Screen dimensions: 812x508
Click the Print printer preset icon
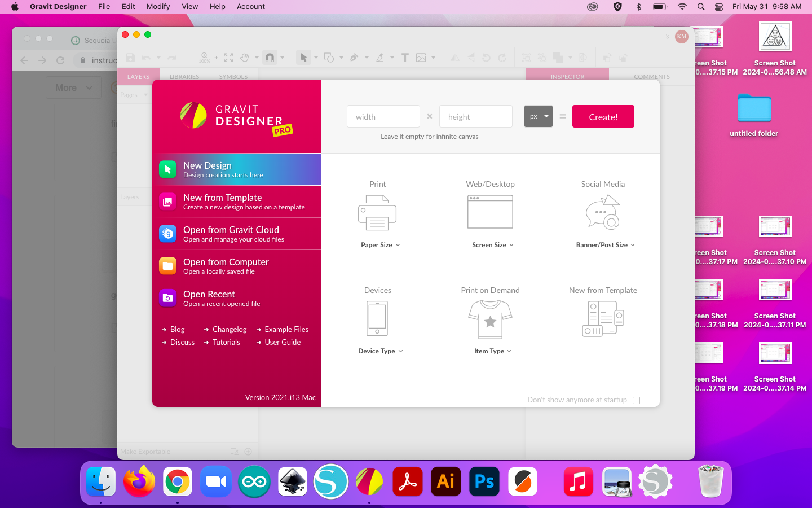tap(377, 212)
